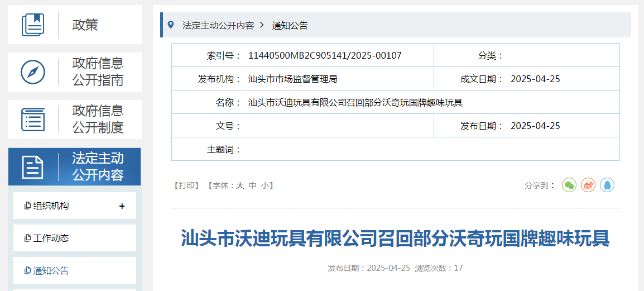The width and height of the screenshot is (644, 291).
Task: Open 政府信息公开制度 in the sidebar
Action: point(98,120)
